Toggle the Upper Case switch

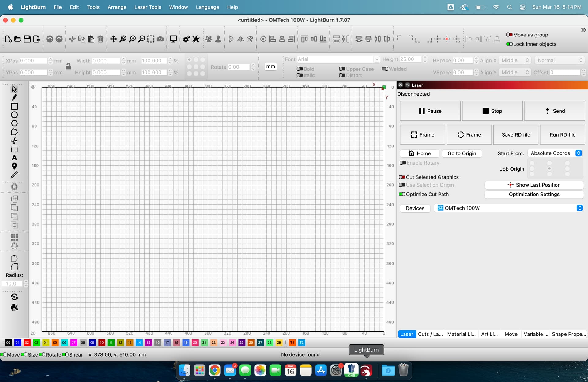(x=342, y=69)
